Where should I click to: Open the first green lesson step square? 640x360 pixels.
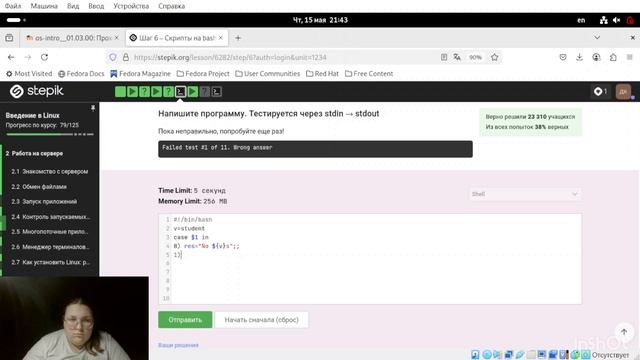[120, 91]
